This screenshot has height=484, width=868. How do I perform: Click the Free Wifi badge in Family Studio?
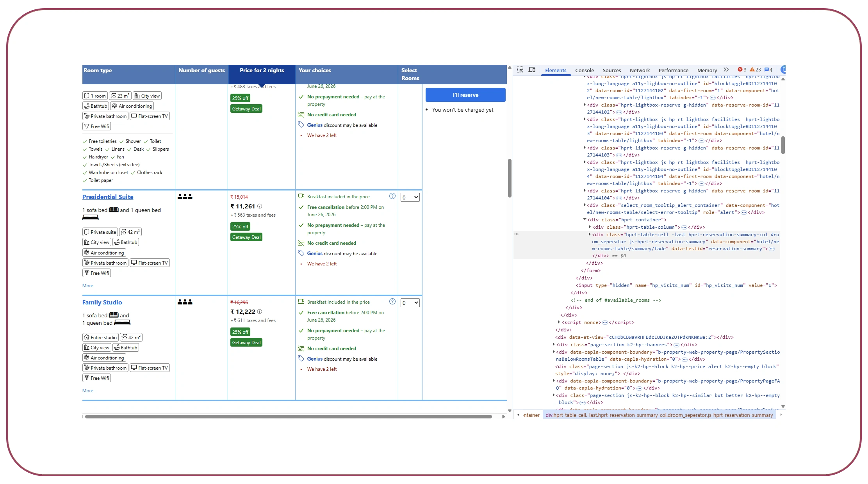pyautogui.click(x=96, y=378)
